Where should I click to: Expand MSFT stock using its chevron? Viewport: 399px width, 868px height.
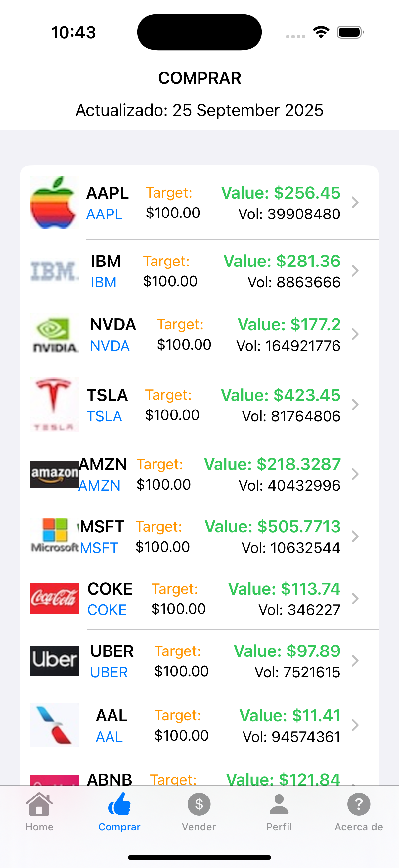(355, 536)
